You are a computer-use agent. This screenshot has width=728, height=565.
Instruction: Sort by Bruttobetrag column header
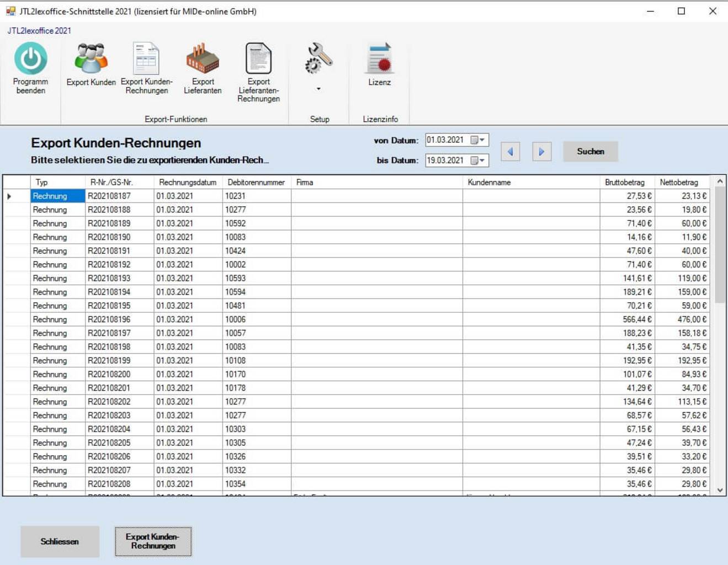624,182
